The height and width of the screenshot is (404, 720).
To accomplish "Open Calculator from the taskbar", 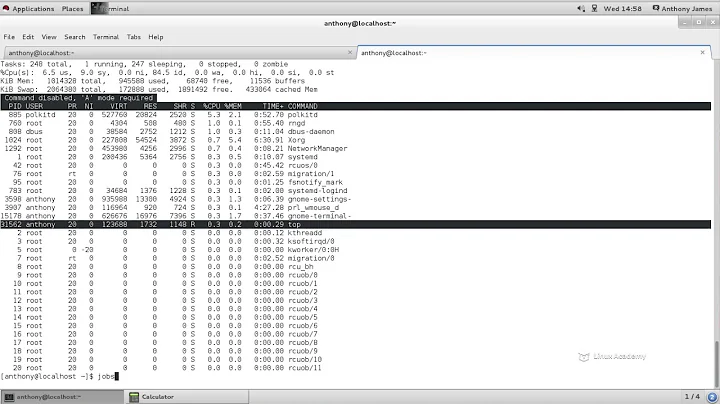I will (187, 397).
